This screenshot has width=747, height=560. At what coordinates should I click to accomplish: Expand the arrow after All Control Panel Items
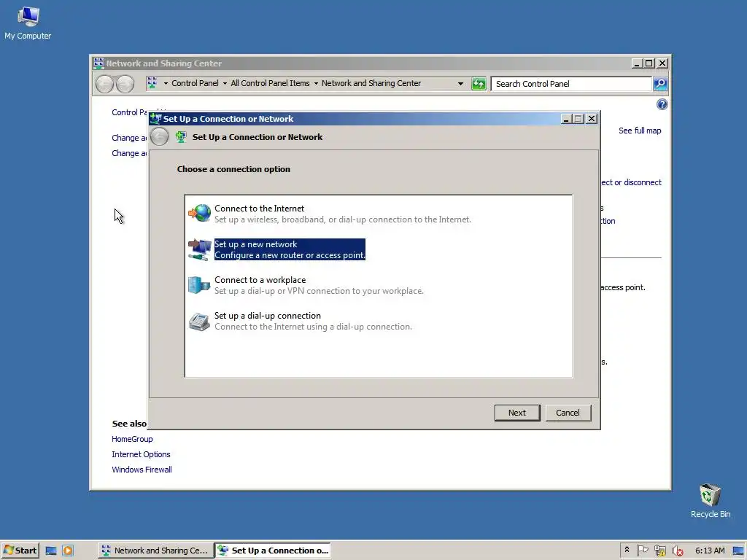[x=315, y=83]
